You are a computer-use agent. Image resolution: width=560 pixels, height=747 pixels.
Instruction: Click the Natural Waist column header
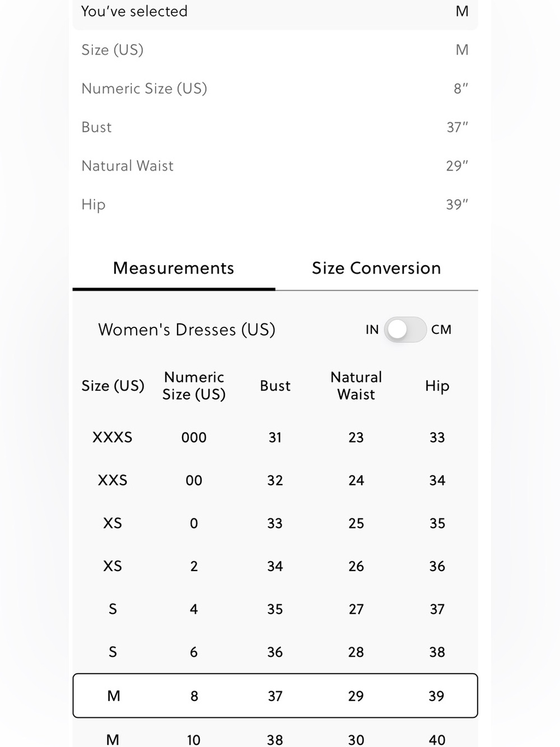click(x=356, y=386)
